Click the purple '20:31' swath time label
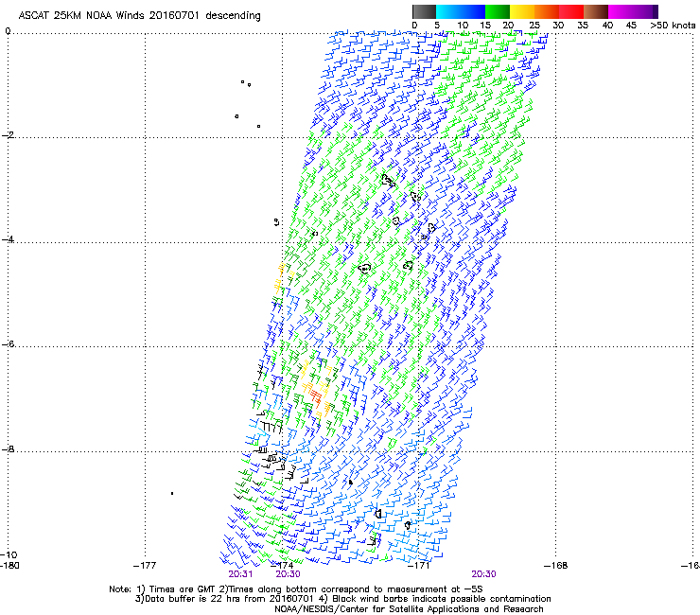The image size is (700, 615). click(240, 574)
